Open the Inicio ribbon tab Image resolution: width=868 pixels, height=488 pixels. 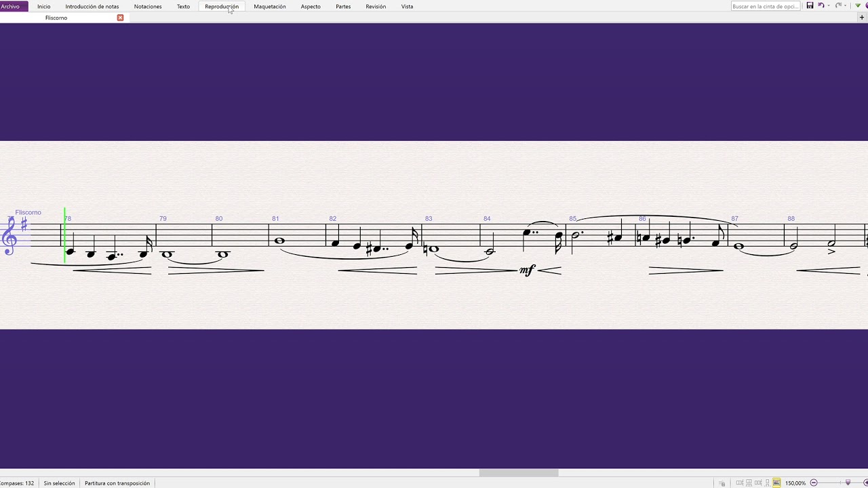coord(43,6)
